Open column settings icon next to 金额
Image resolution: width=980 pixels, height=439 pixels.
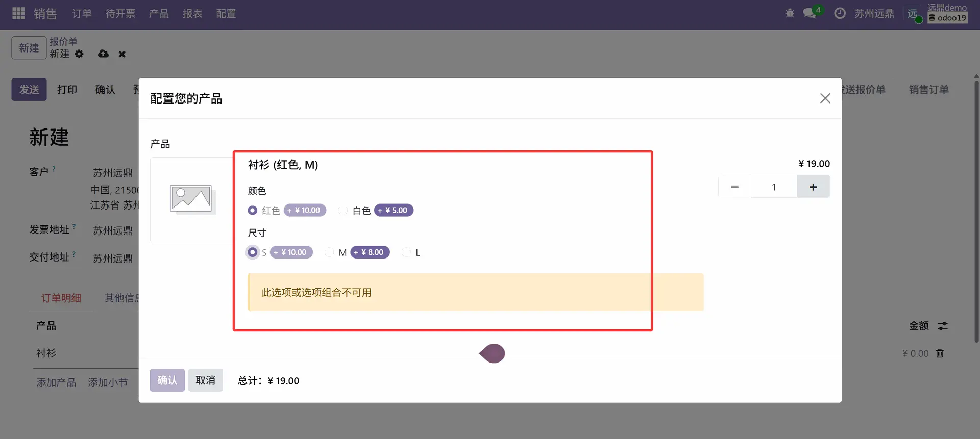click(x=943, y=326)
